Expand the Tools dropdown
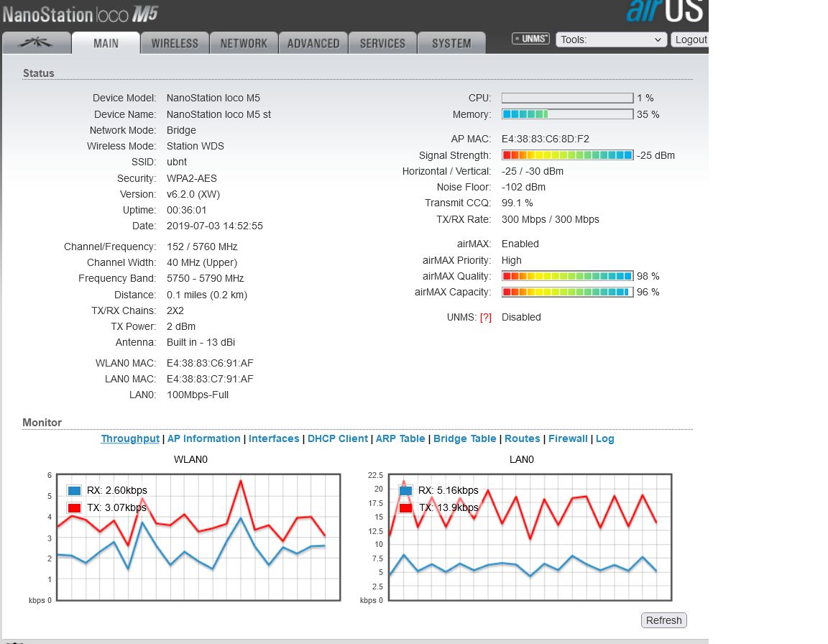Screen dimensions: 828x644 tap(611, 40)
